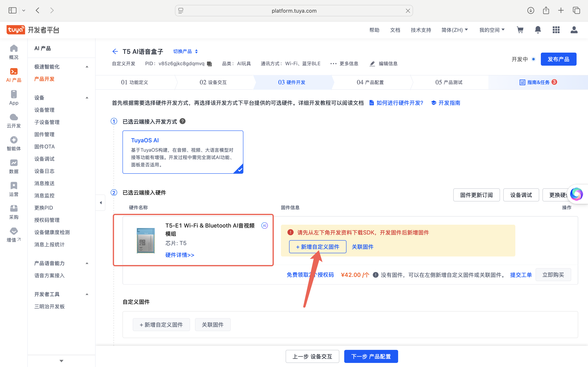The height and width of the screenshot is (367, 588).
Task: Switch to the 04 产品配置 step
Action: (x=370, y=82)
